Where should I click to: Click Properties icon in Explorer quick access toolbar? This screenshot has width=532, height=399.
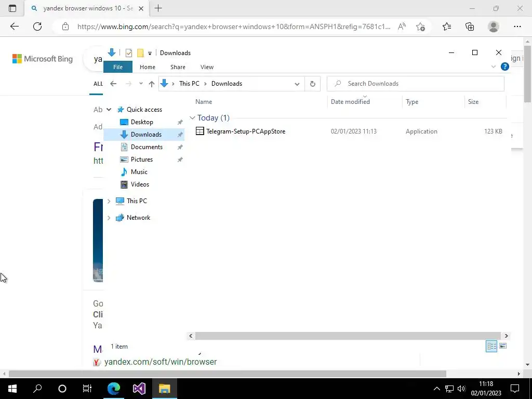click(x=129, y=53)
